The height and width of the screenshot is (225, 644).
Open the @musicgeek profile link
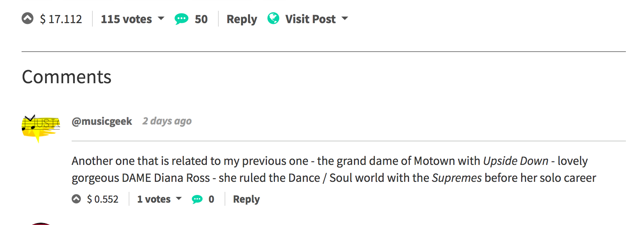coord(102,121)
